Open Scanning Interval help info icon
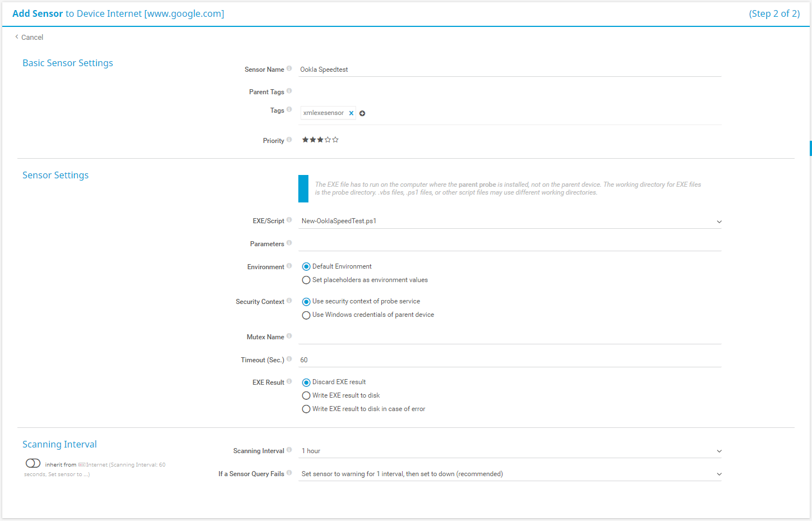This screenshot has height=521, width=812. pos(289,450)
